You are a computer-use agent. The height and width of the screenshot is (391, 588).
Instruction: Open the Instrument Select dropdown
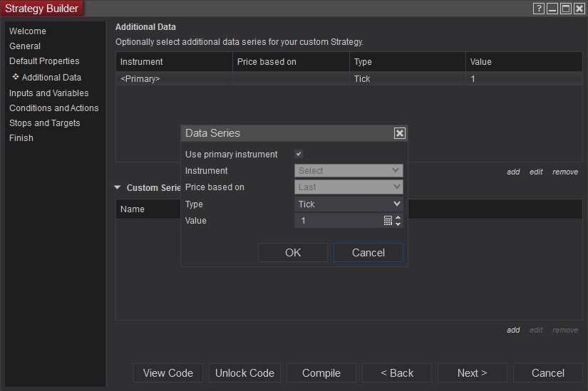349,171
